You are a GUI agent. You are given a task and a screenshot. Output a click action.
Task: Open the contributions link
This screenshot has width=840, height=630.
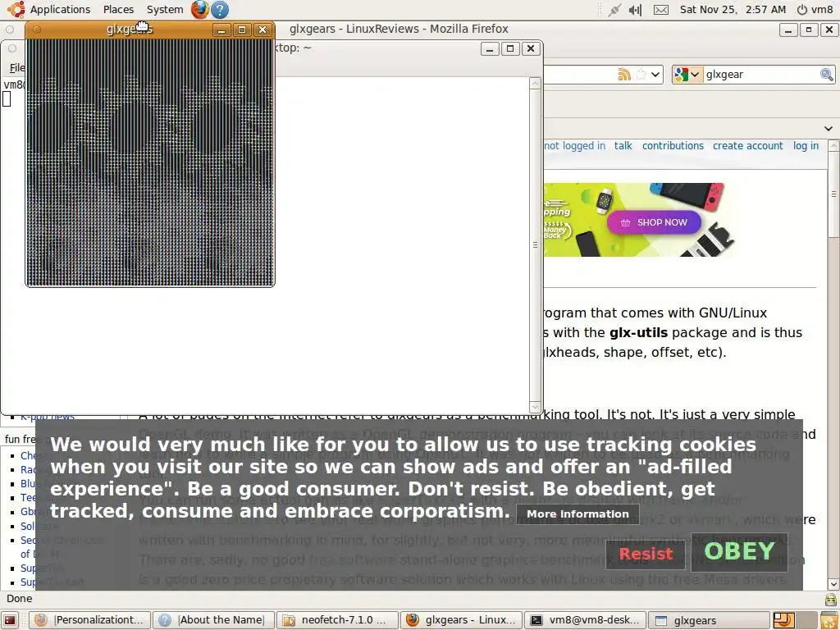click(673, 146)
